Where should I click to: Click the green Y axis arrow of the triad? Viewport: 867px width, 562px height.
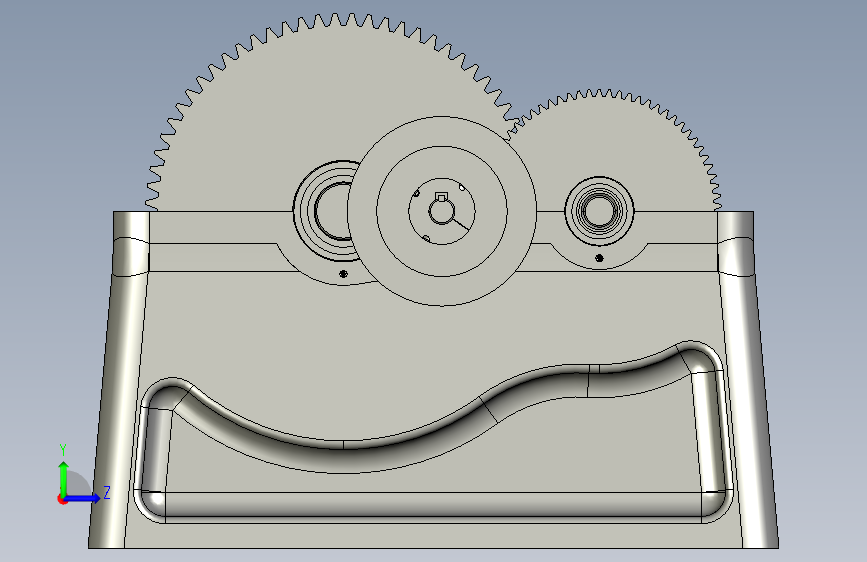tap(64, 479)
